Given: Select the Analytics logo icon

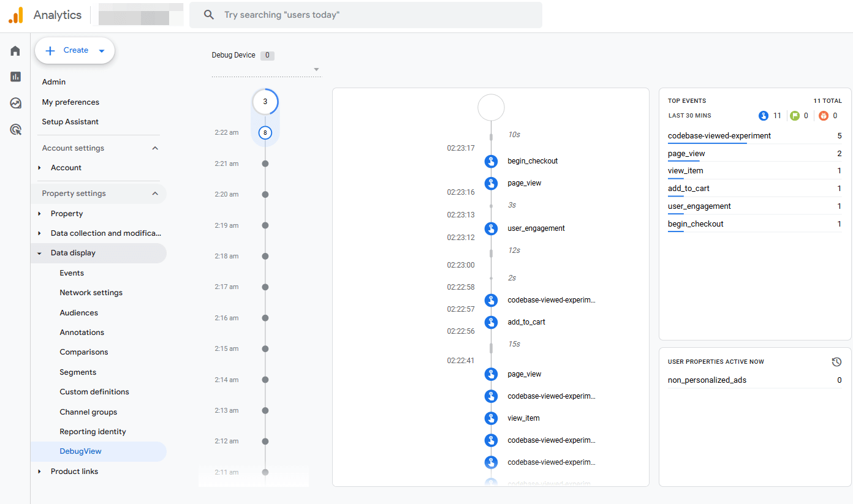Looking at the screenshot, I should pyautogui.click(x=15, y=14).
